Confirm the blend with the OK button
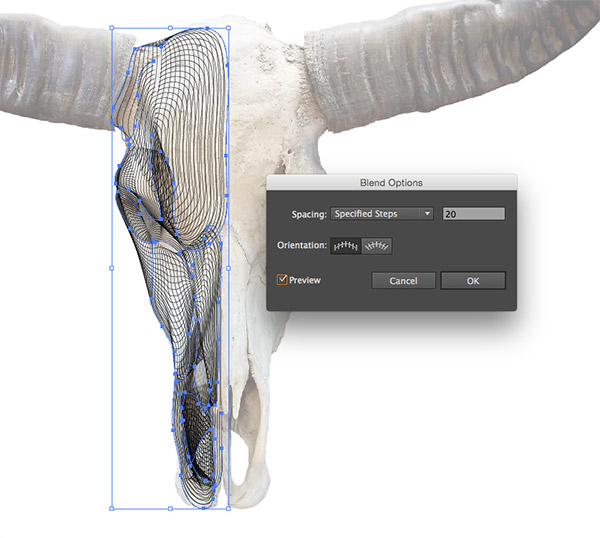The height and width of the screenshot is (538, 600). click(473, 281)
